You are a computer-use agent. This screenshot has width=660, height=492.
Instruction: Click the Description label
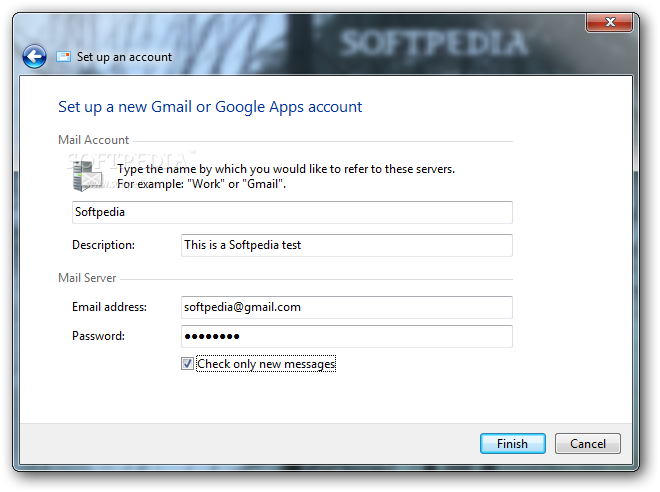tap(104, 245)
